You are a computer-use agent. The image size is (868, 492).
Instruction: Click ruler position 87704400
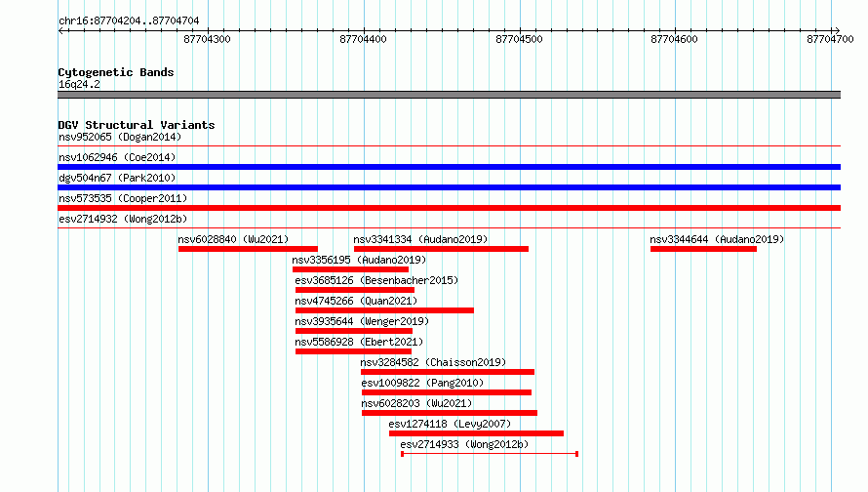point(363,39)
